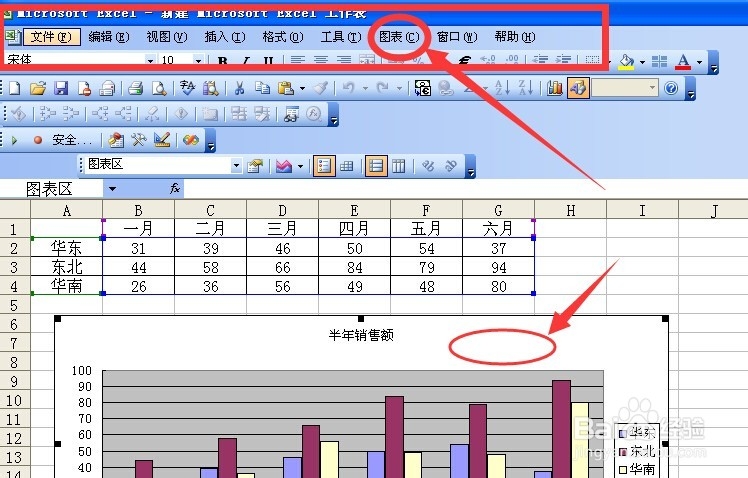Select the chart title 半年销售额
The height and width of the screenshot is (478, 748).
tap(361, 335)
